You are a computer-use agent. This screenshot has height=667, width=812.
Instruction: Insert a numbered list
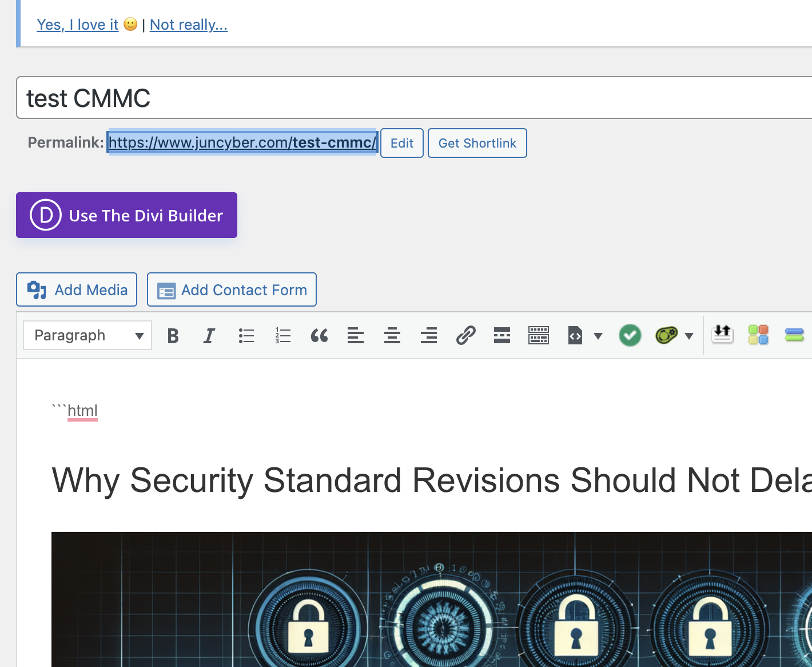tap(282, 336)
